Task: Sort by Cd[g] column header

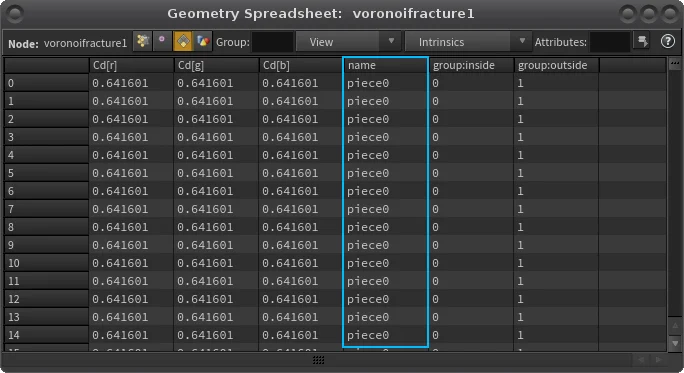Action: click(216, 65)
